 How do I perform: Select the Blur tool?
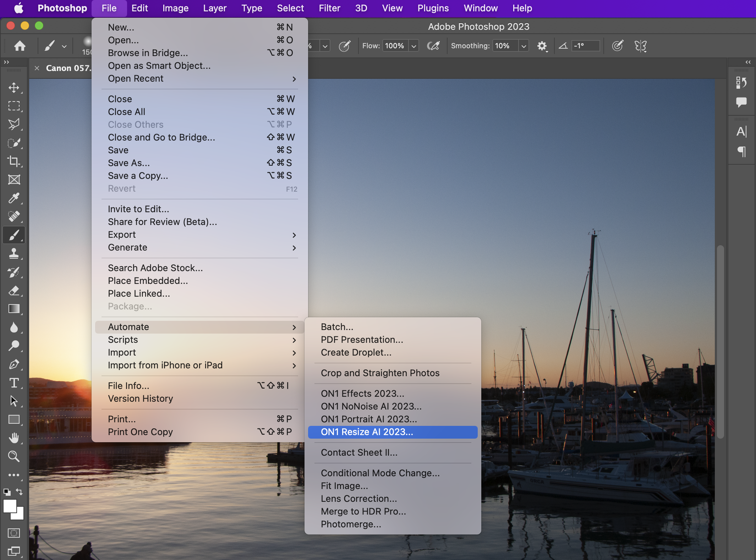click(x=14, y=327)
